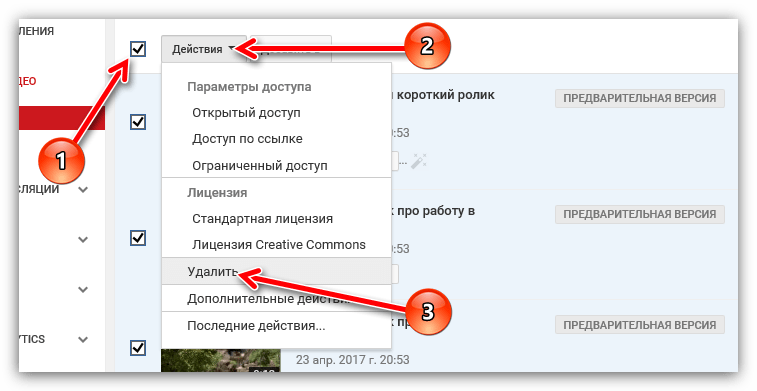This screenshot has width=757, height=391.
Task: Click ПРЕДВАРИТЕЛЬНАЯ ВЕРСИЯ badge on про работу в row
Action: point(640,214)
